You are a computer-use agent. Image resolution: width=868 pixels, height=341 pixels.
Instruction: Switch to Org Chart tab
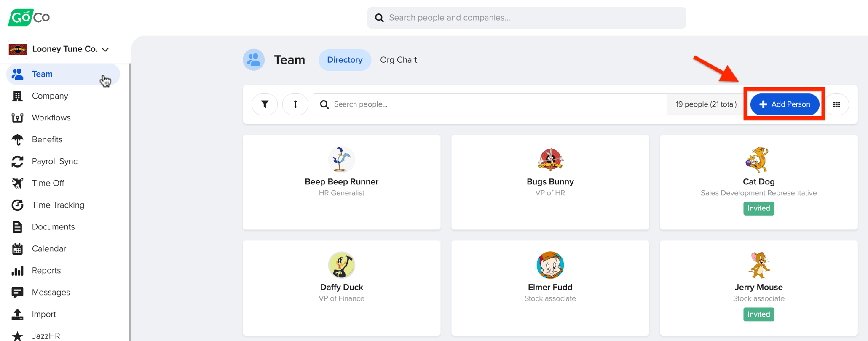(x=399, y=60)
